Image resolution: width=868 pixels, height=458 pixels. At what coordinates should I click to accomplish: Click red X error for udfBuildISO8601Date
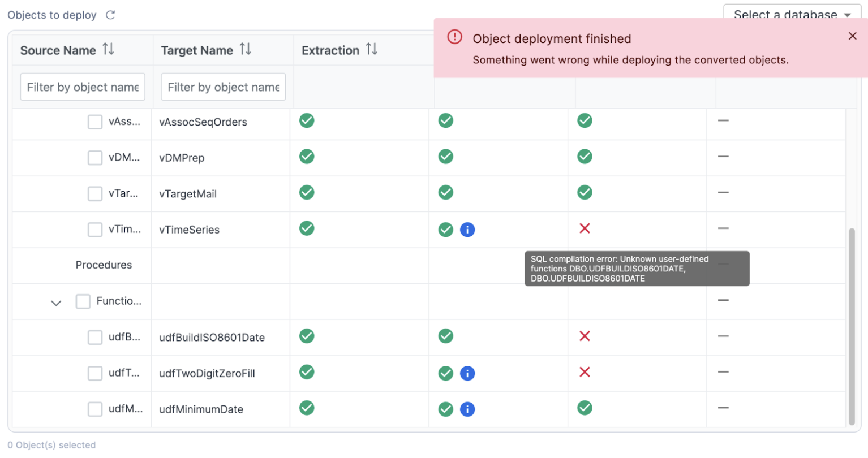click(585, 336)
